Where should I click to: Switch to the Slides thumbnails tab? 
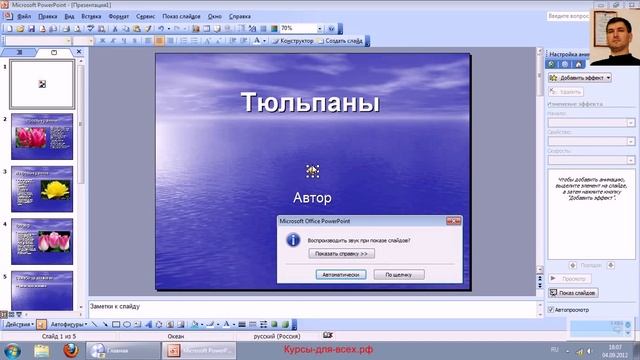coord(54,52)
